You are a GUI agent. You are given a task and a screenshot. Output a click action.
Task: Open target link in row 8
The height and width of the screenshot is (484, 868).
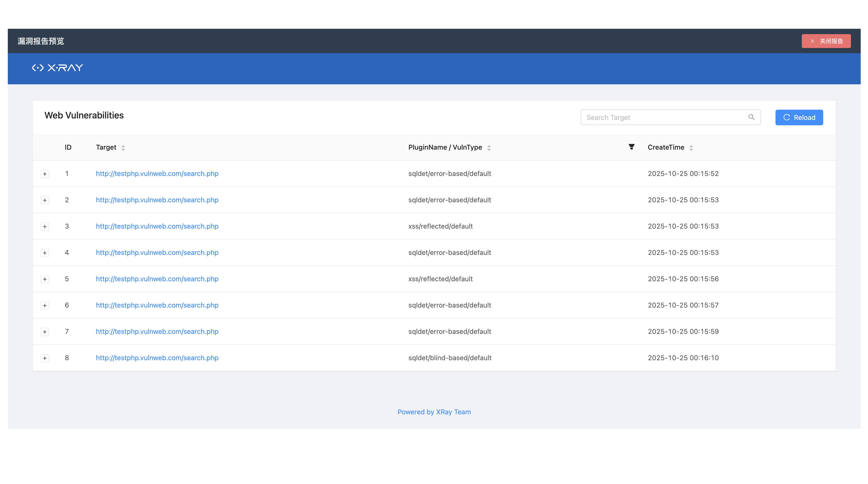pos(157,358)
